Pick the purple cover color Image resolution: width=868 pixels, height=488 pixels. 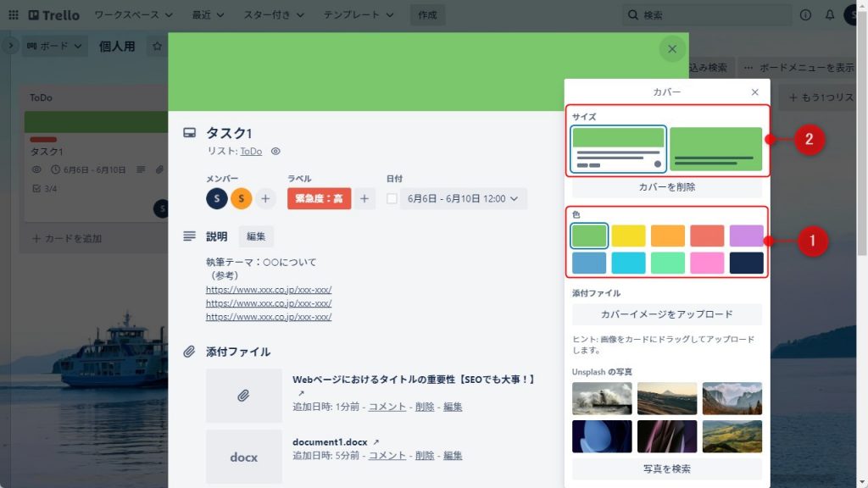(x=746, y=236)
